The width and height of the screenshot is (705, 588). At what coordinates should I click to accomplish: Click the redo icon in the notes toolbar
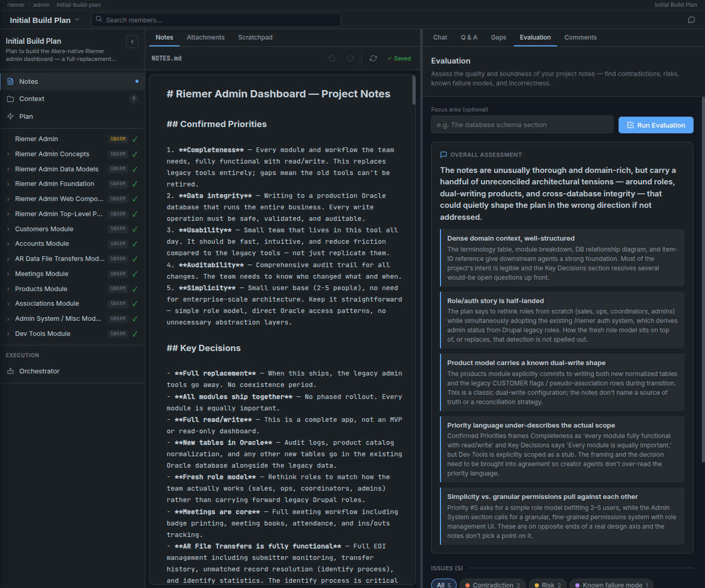[x=350, y=58]
